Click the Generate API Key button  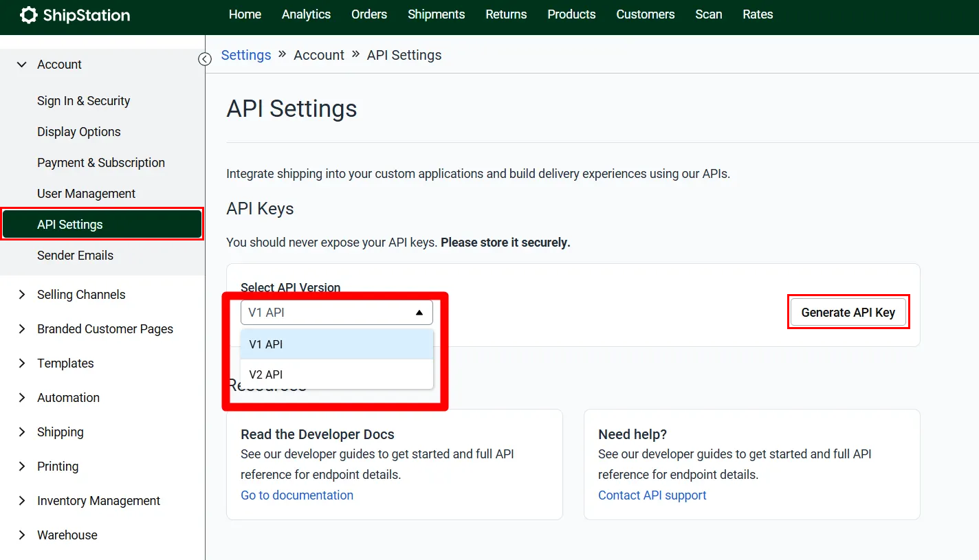[848, 313]
